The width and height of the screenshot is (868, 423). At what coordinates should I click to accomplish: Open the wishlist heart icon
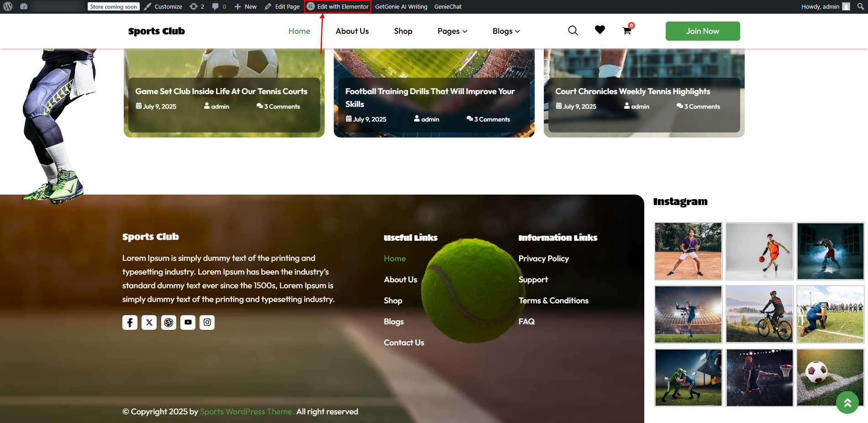600,30
